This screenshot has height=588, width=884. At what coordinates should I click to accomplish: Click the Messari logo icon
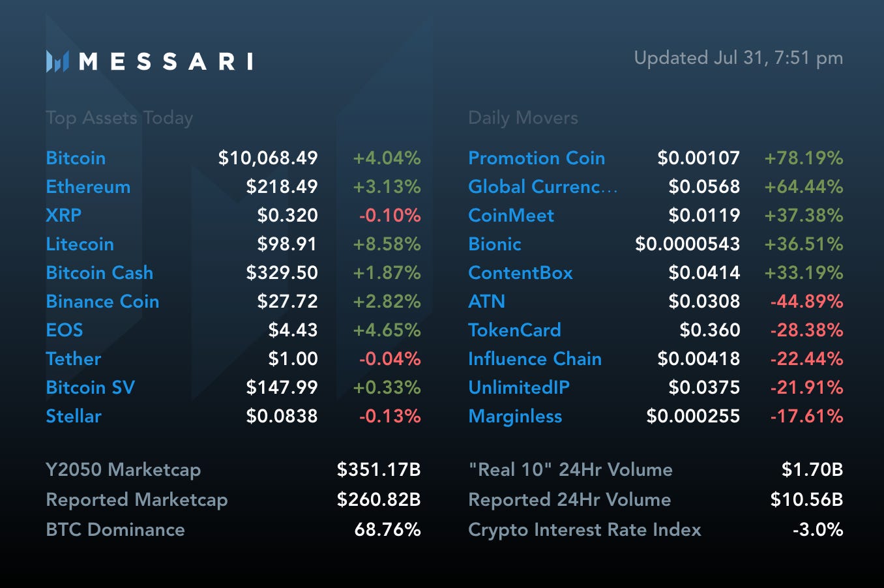(x=57, y=61)
